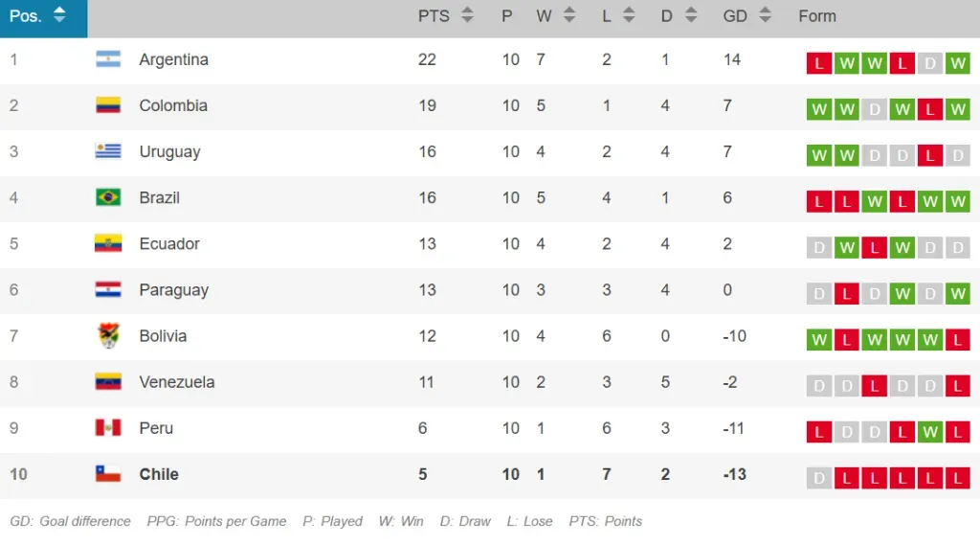Click Chile's grey D form badge
Screen dimensions: 980x544
click(818, 479)
